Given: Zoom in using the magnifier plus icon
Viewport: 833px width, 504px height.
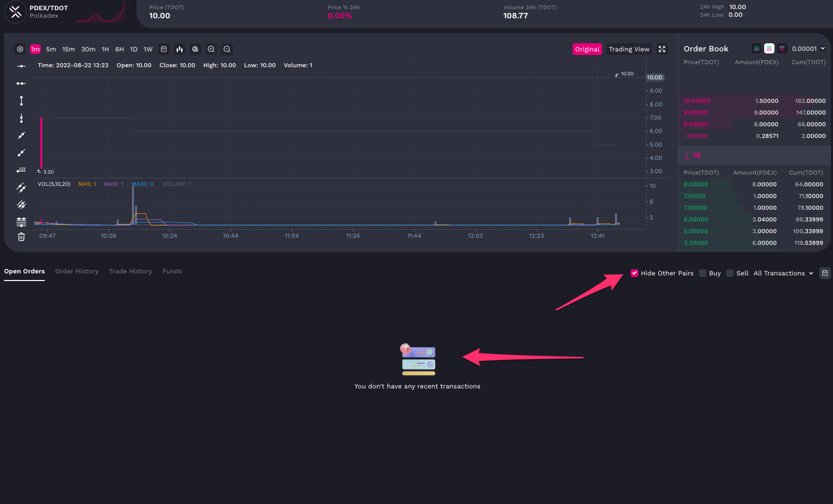Looking at the screenshot, I should coord(211,49).
